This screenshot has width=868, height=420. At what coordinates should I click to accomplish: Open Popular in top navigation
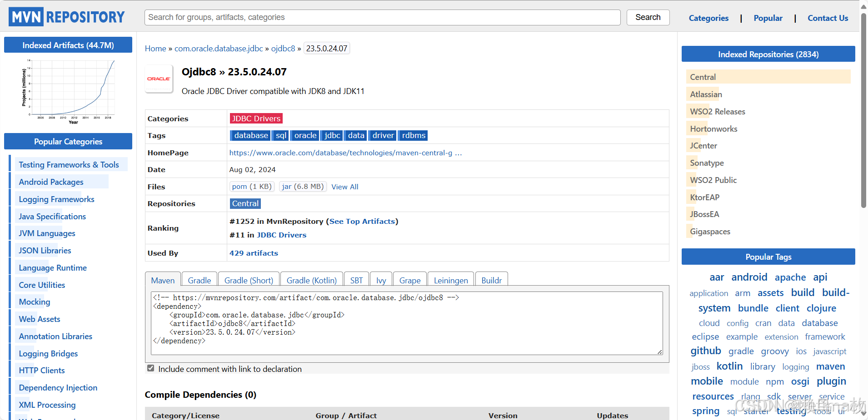768,18
